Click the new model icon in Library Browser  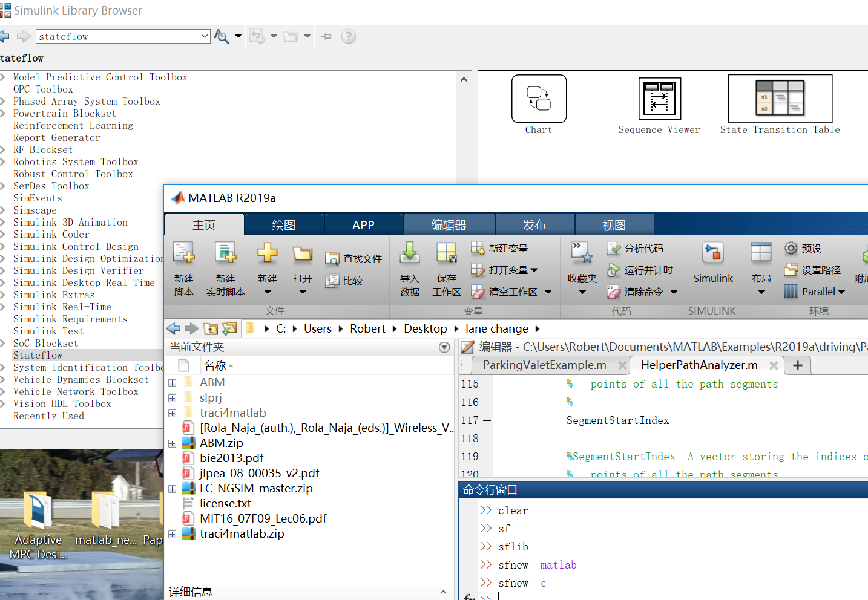tap(257, 36)
